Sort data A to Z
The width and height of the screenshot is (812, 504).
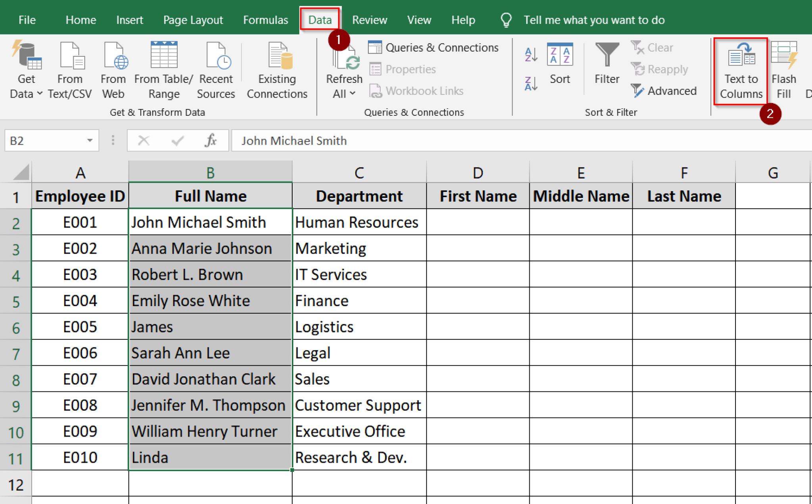[x=530, y=55]
